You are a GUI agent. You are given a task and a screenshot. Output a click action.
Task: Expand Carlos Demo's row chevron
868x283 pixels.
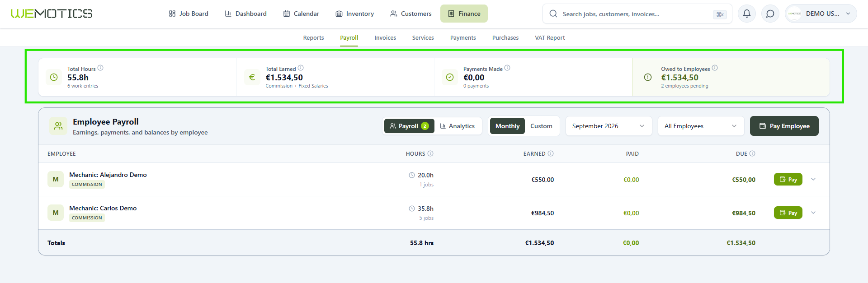813,213
